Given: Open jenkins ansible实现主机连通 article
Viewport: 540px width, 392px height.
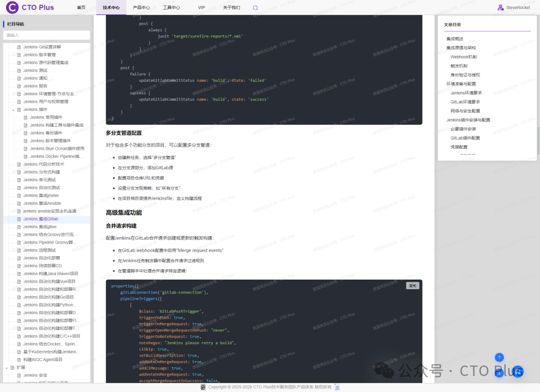Looking at the screenshot, I should (x=51, y=211).
